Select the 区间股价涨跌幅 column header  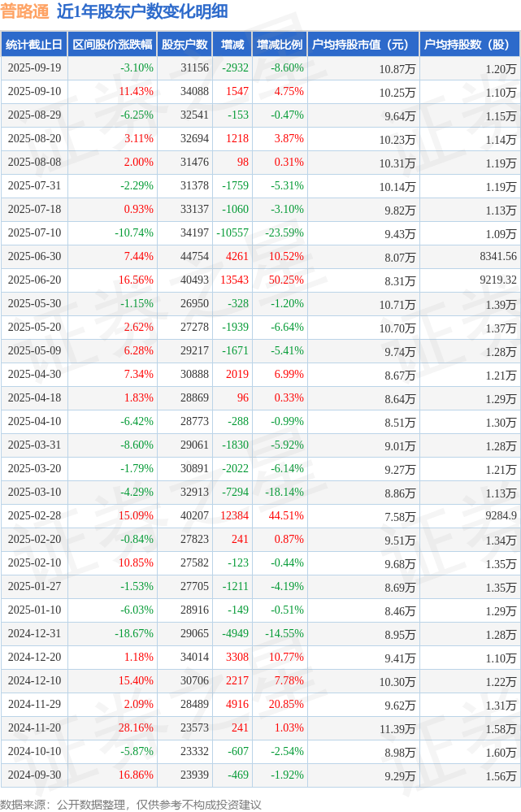point(111,45)
